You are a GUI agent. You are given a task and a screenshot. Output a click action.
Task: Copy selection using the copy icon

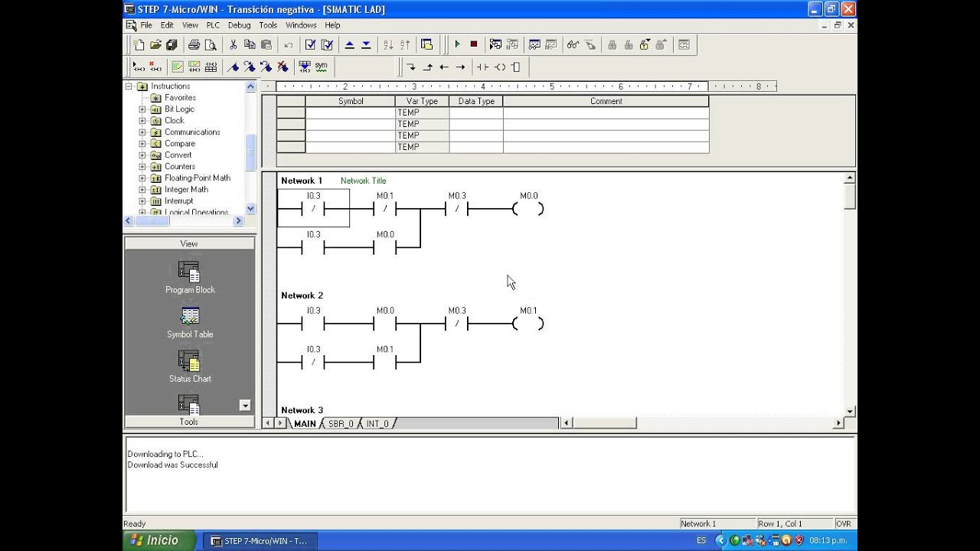click(250, 44)
